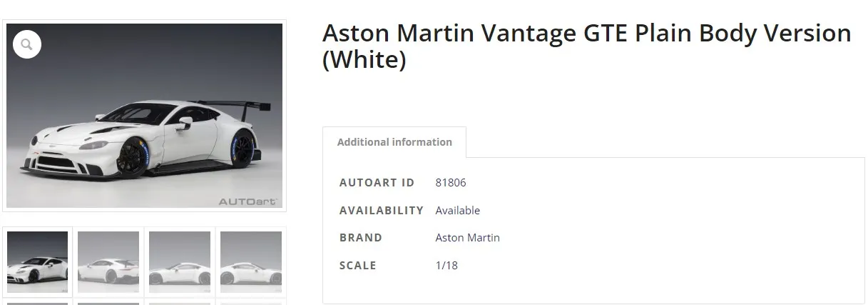Select the rear three-quarter view thumbnail
The height and width of the screenshot is (305, 868).
108,261
